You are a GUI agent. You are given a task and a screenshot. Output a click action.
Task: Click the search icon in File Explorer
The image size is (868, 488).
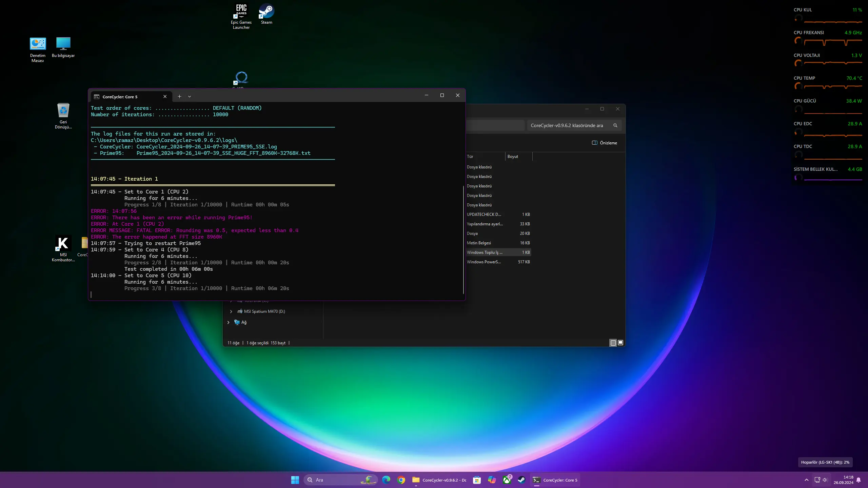pyautogui.click(x=615, y=125)
